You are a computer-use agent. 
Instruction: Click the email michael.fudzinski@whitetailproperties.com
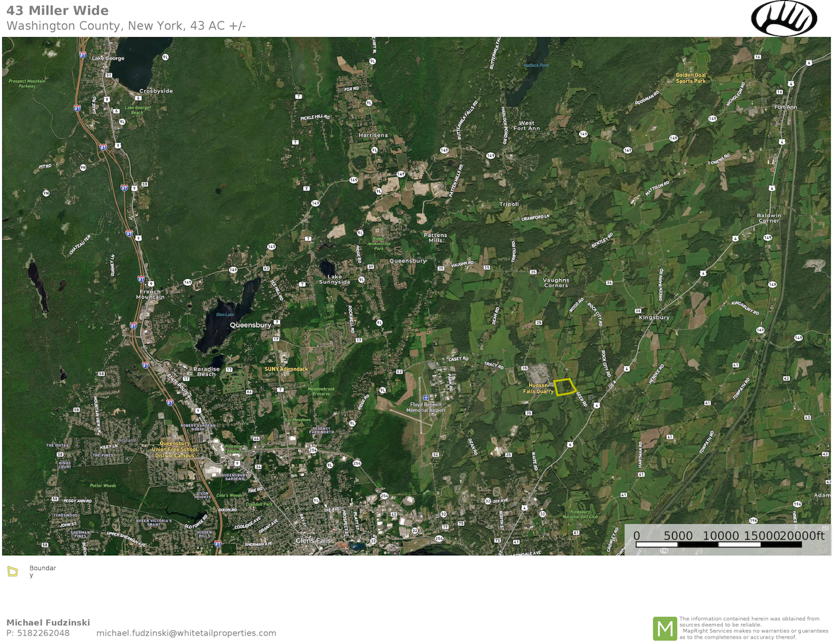(x=186, y=633)
